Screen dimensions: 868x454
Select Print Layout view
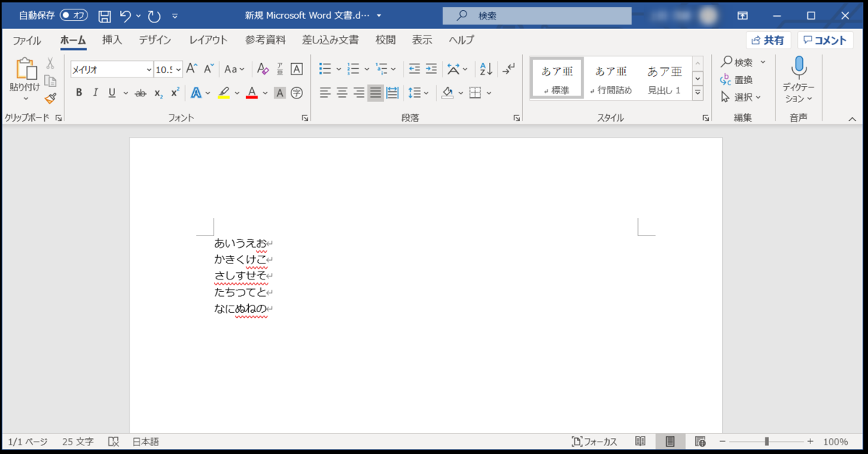(x=671, y=441)
